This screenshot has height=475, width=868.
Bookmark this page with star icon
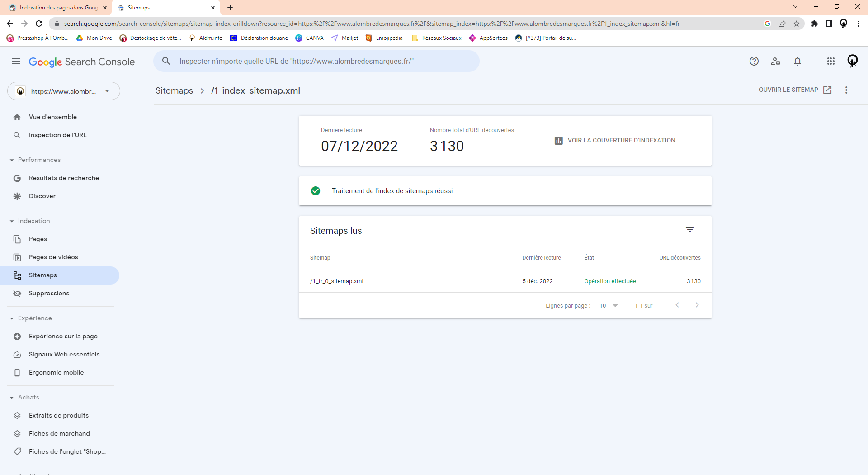click(x=797, y=24)
